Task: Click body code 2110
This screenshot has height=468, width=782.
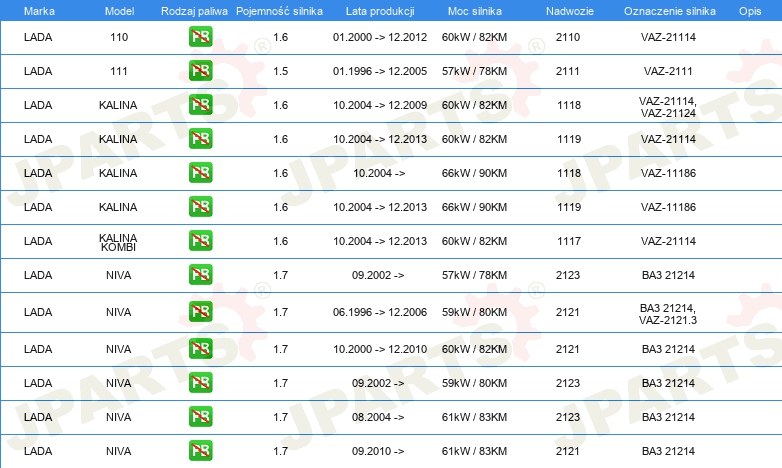Action: [x=568, y=37]
